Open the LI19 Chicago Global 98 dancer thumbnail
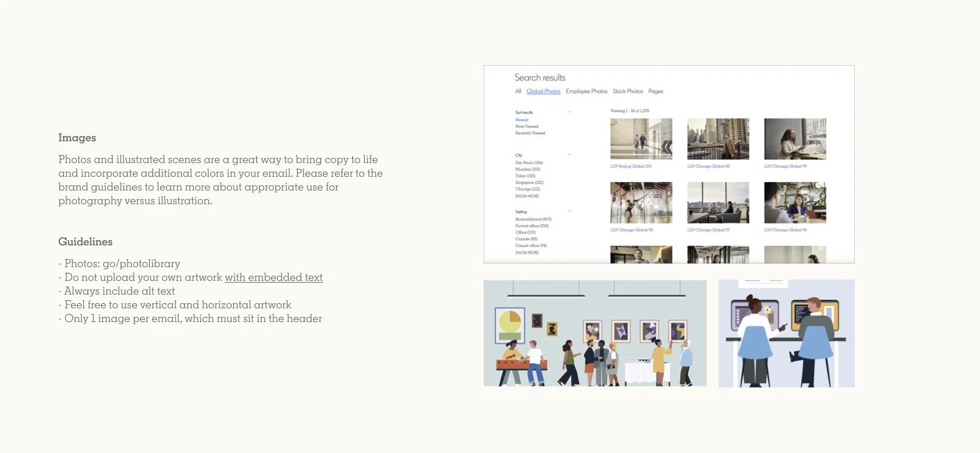 (x=641, y=202)
